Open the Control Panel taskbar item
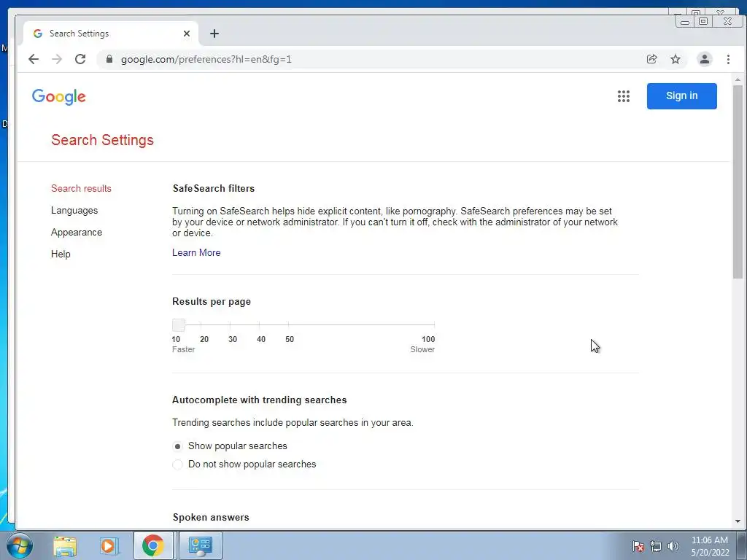Image resolution: width=747 pixels, height=560 pixels. click(x=200, y=545)
